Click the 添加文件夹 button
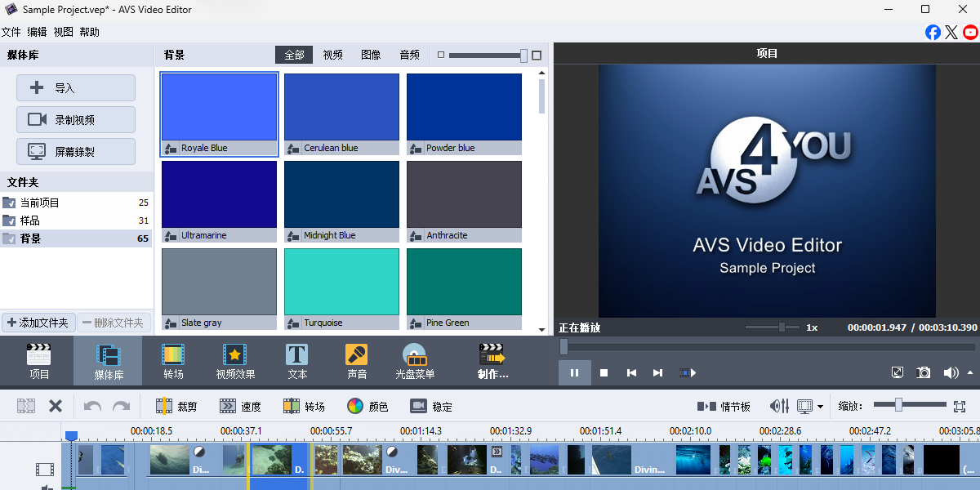 click(x=38, y=323)
